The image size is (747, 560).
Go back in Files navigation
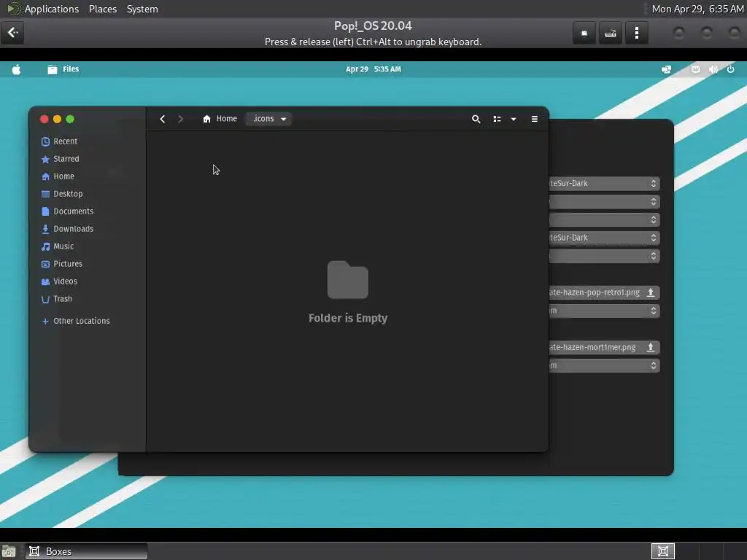pos(163,119)
